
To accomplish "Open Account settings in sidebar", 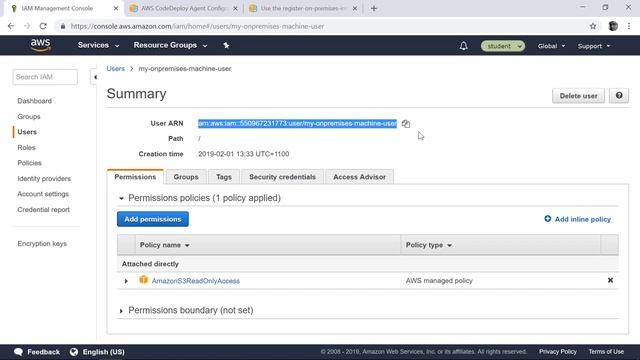I will 43,194.
